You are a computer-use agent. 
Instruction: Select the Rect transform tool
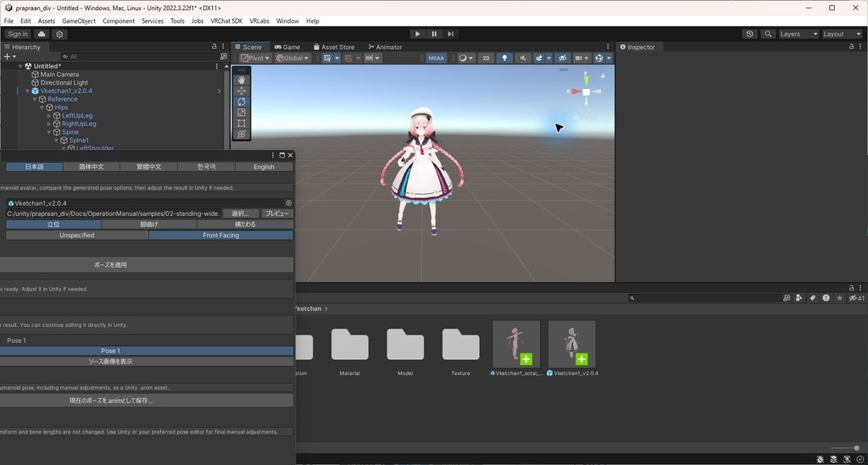pyautogui.click(x=242, y=124)
